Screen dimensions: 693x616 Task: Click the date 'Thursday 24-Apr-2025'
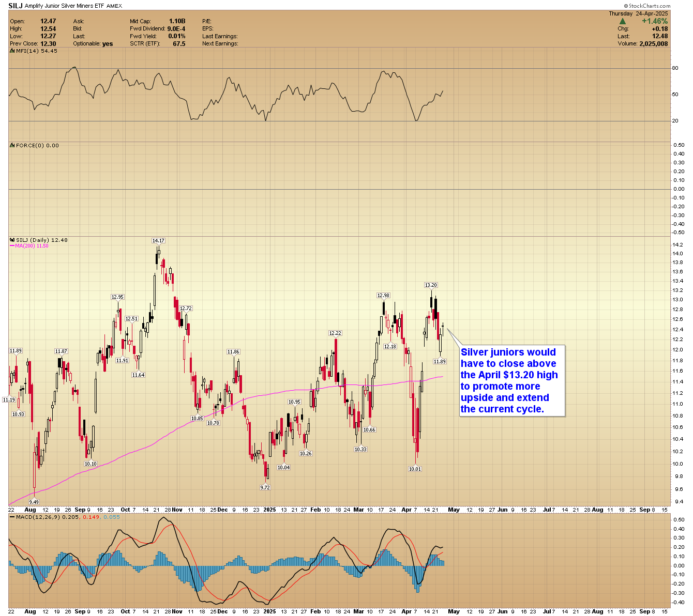pyautogui.click(x=638, y=13)
